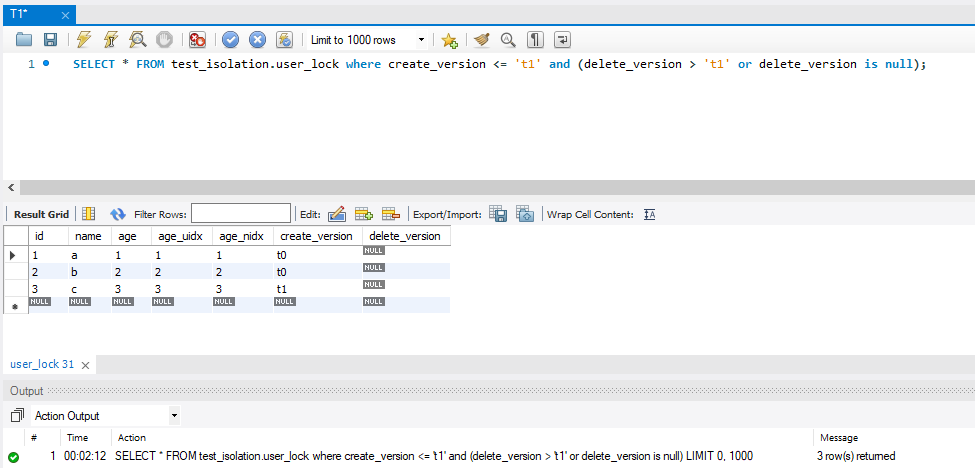This screenshot has height=468, width=975.
Task: Click the line 1 breakpoint dot in the gutter
Action: [x=46, y=63]
